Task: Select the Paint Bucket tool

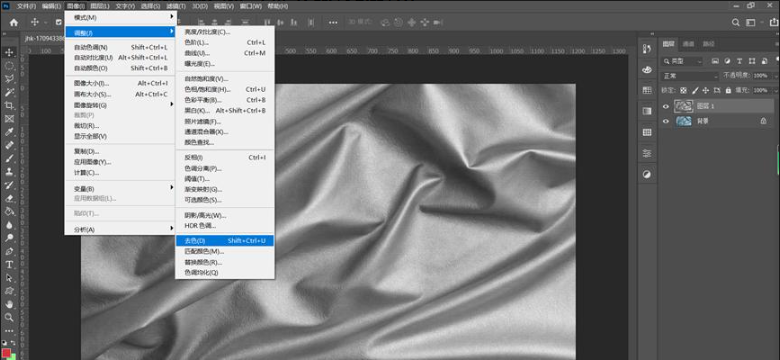Action: (9, 211)
